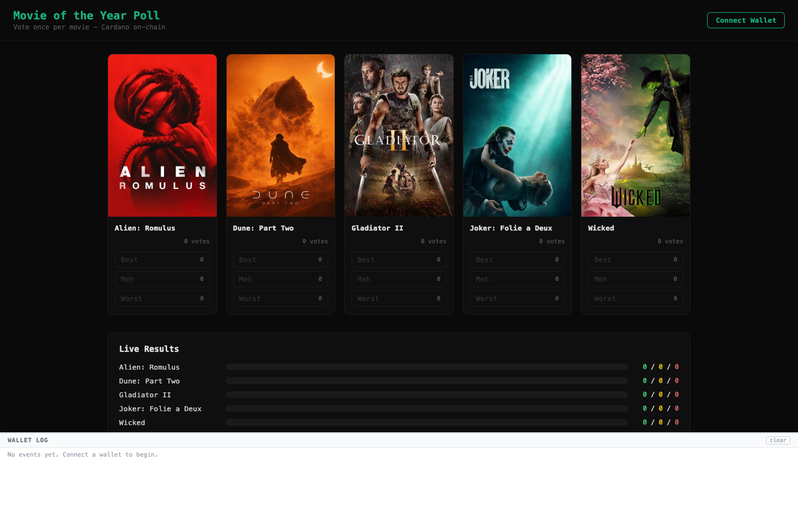Image resolution: width=798 pixels, height=532 pixels.
Task: Click the Dune: Part Two result tally
Action: pyautogui.click(x=661, y=381)
